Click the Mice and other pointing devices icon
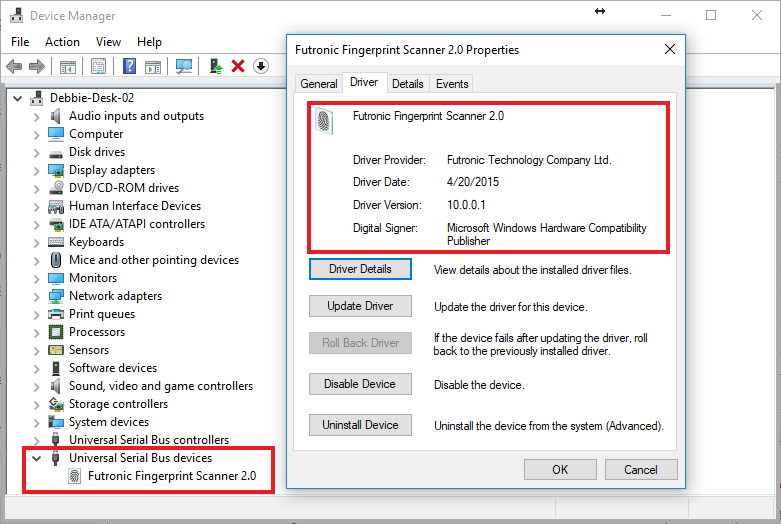781x524 pixels. [56, 260]
